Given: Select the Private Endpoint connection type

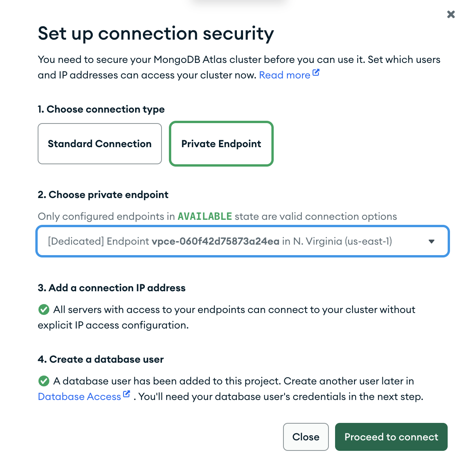Looking at the screenshot, I should click(221, 144).
